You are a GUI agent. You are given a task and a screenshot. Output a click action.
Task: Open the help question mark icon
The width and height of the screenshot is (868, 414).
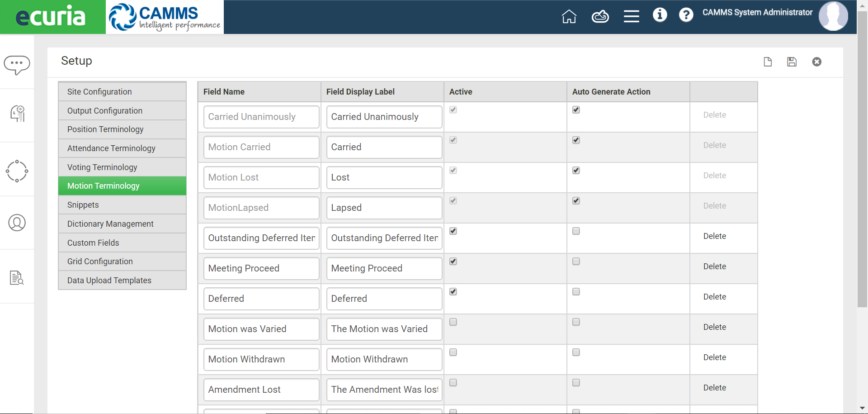click(x=686, y=15)
